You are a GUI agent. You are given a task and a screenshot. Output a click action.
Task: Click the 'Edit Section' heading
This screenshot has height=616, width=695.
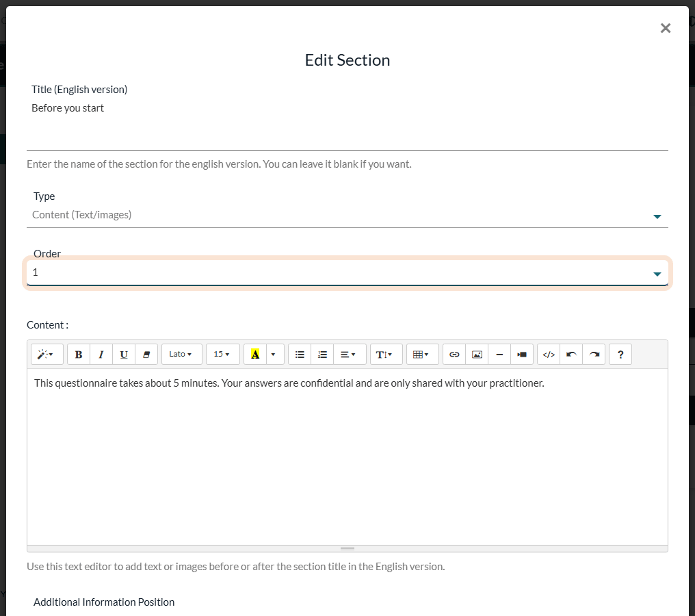tap(347, 60)
